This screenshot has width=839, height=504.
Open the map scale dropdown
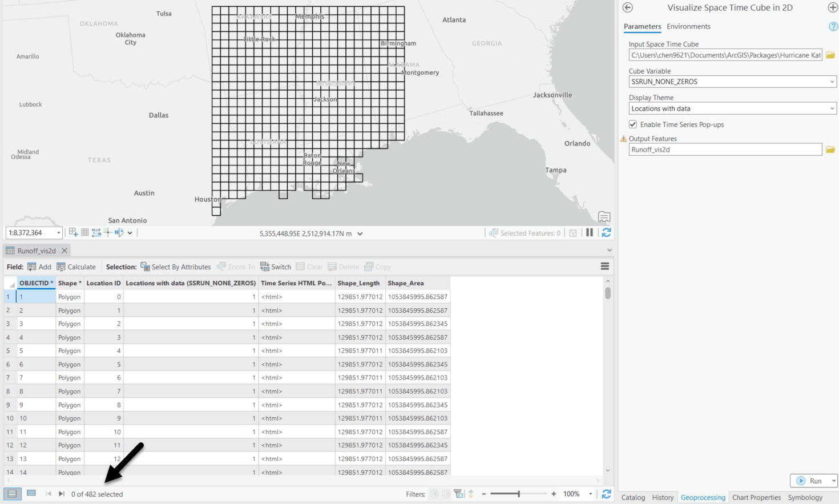click(58, 233)
